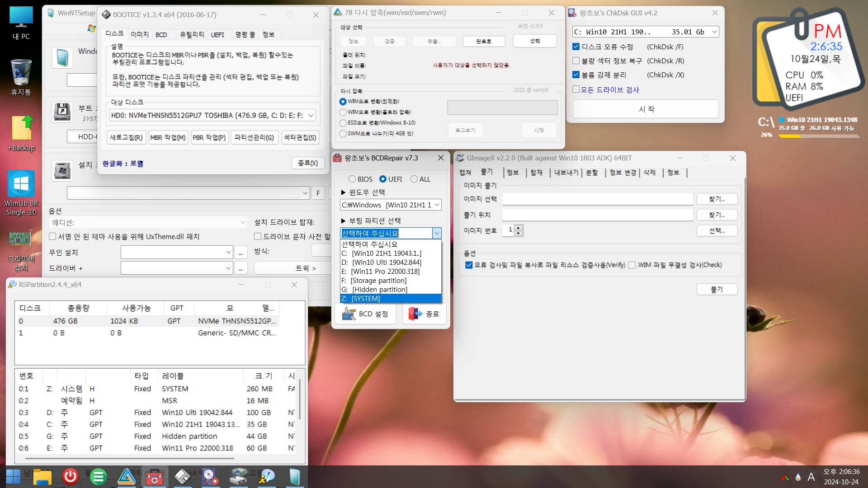868x488 pixels.
Task: Open the disc ChkDsk icon in taskbar
Action: [x=210, y=476]
